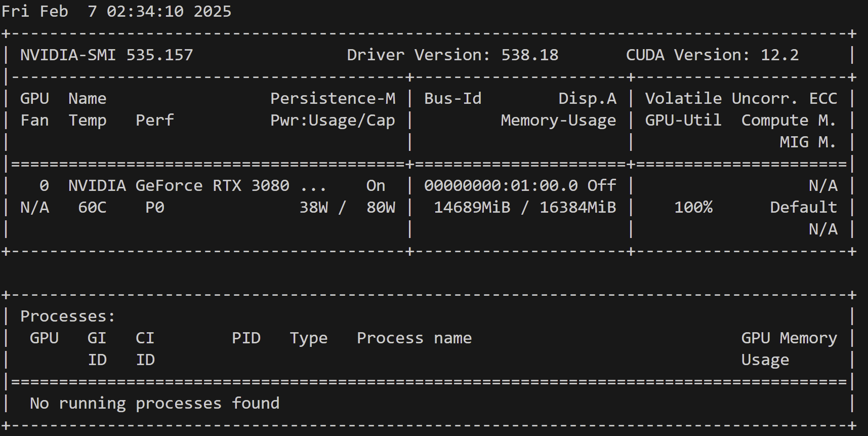
Task: Click the 100% GPU utilization value
Action: tap(693, 208)
